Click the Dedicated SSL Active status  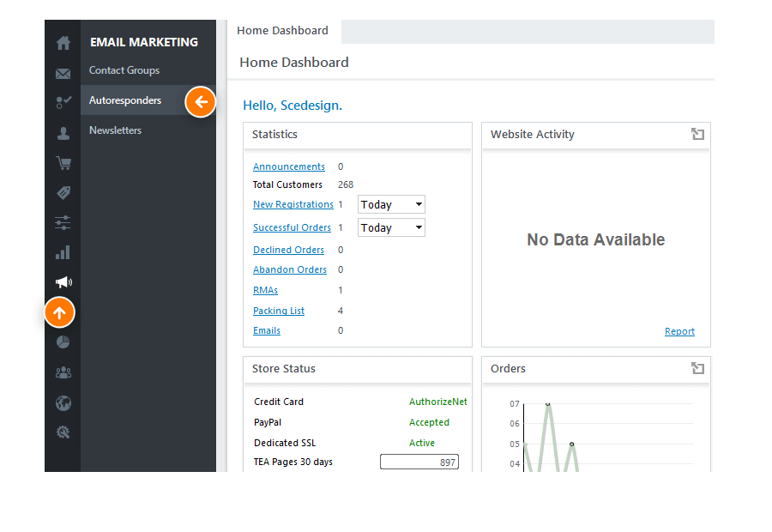(x=422, y=443)
